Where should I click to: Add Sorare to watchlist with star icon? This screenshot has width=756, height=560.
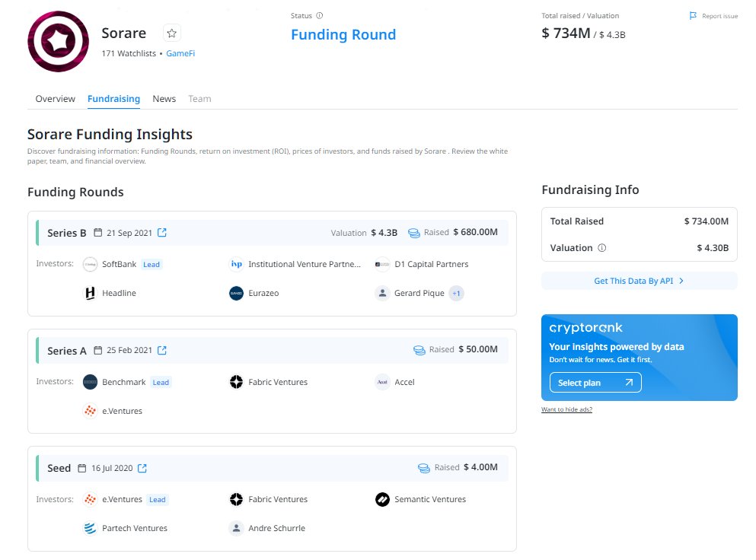(x=171, y=33)
